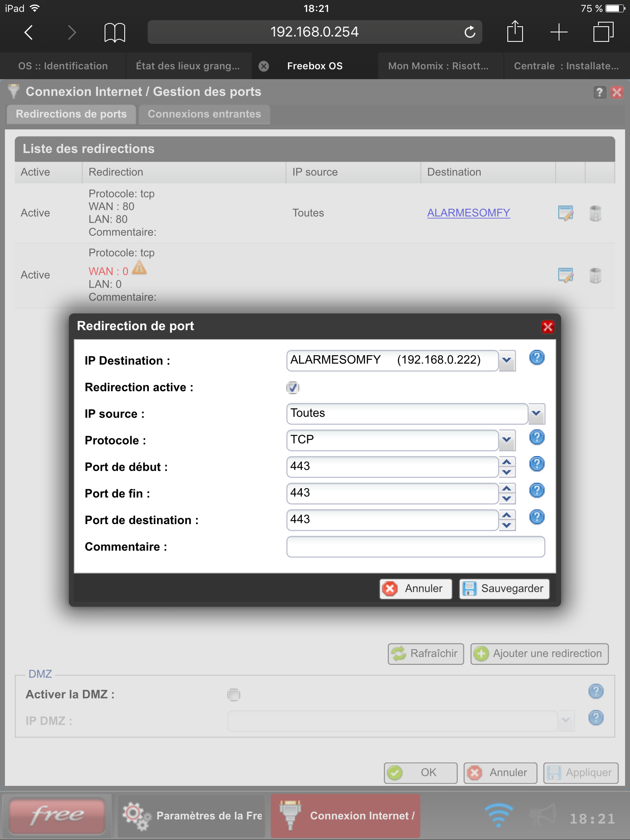This screenshot has height=840, width=630.
Task: Expand the Protocole TCP dropdown
Action: [507, 440]
